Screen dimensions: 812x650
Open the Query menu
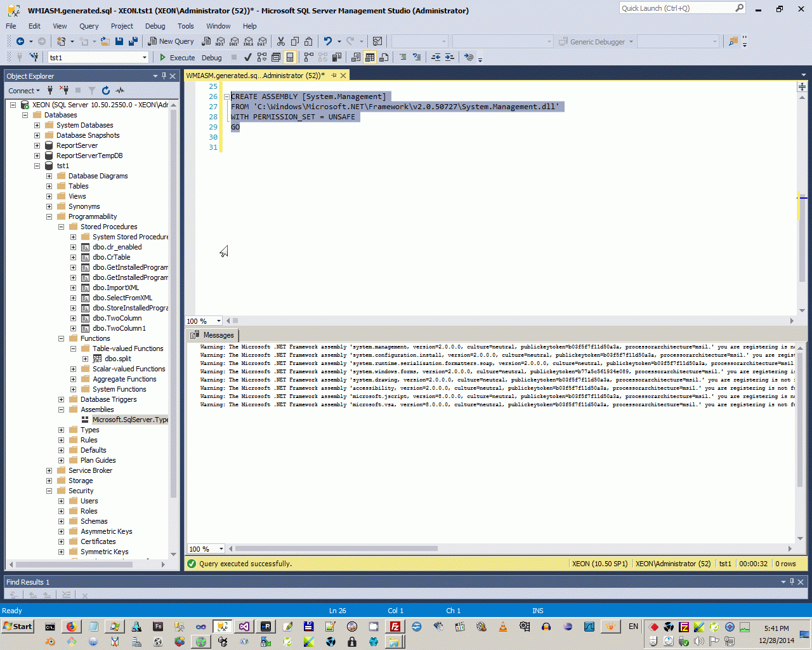click(x=89, y=26)
